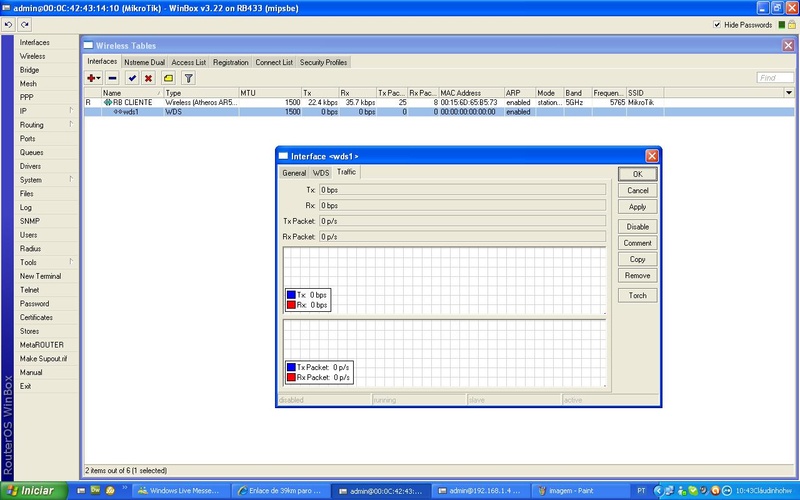Screen dimensions: 800x500
Task: Click PT language indicator in taskbar
Action: 641,491
